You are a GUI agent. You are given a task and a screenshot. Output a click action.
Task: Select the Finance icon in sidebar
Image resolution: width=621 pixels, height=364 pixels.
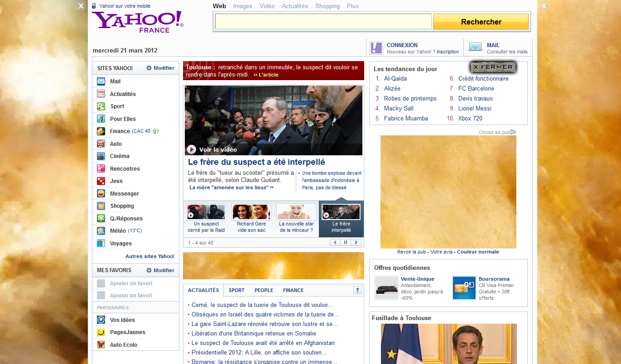pos(101,131)
